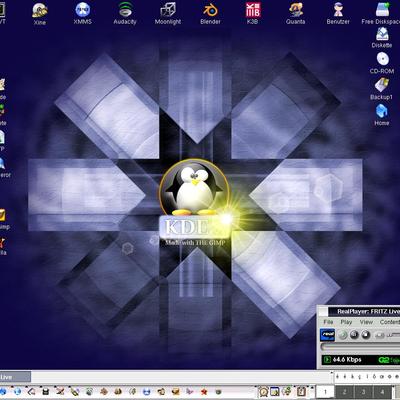
Task: Launch Blender from the desktop
Action: [210, 14]
